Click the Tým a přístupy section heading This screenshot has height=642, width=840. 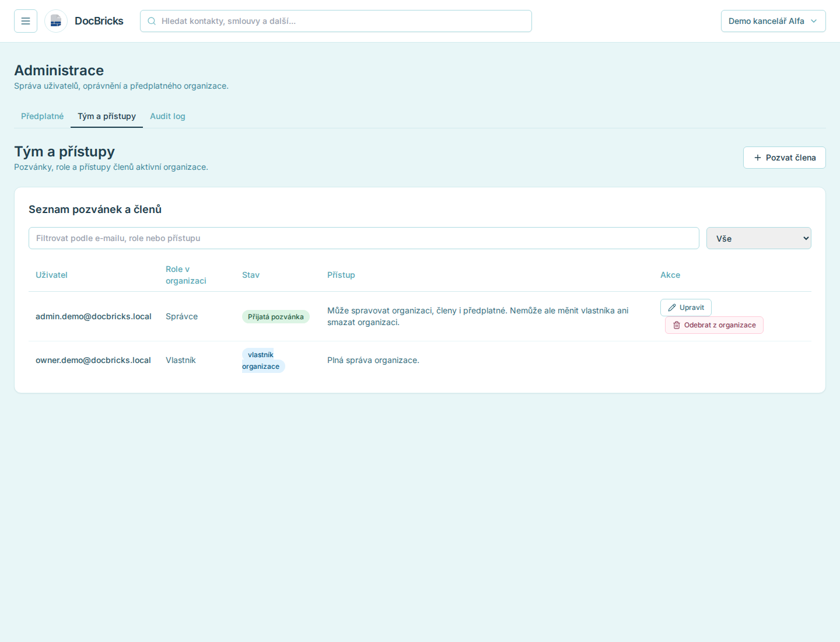click(64, 152)
